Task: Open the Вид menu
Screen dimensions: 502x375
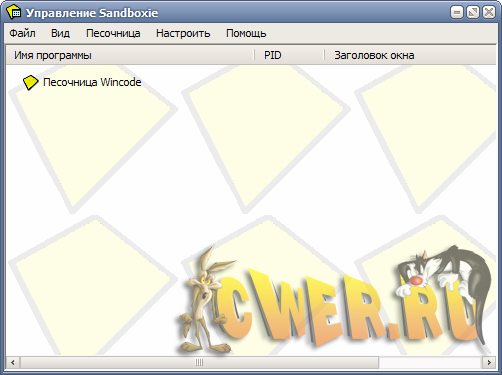Action: [60, 33]
